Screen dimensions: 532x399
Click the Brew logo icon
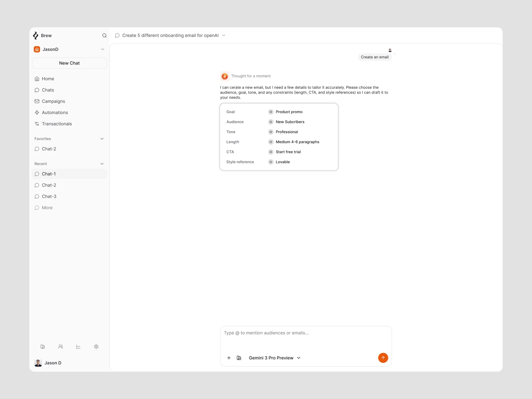(x=36, y=36)
